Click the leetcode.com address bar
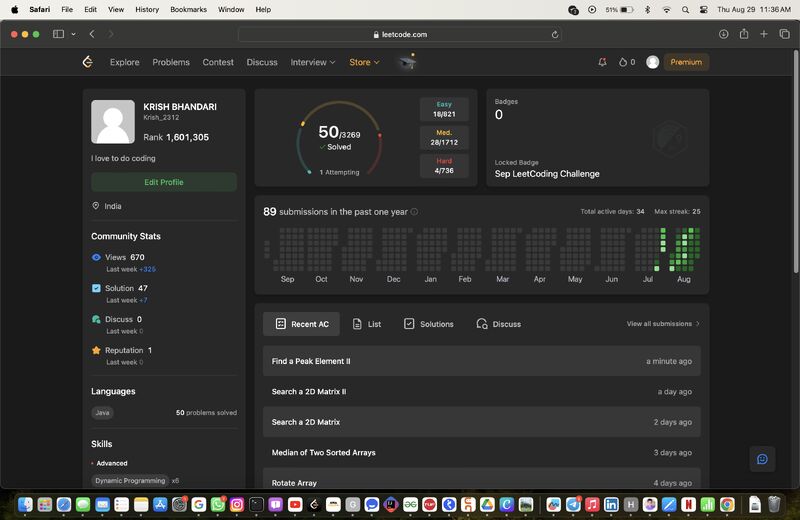The width and height of the screenshot is (800, 520). [399, 35]
